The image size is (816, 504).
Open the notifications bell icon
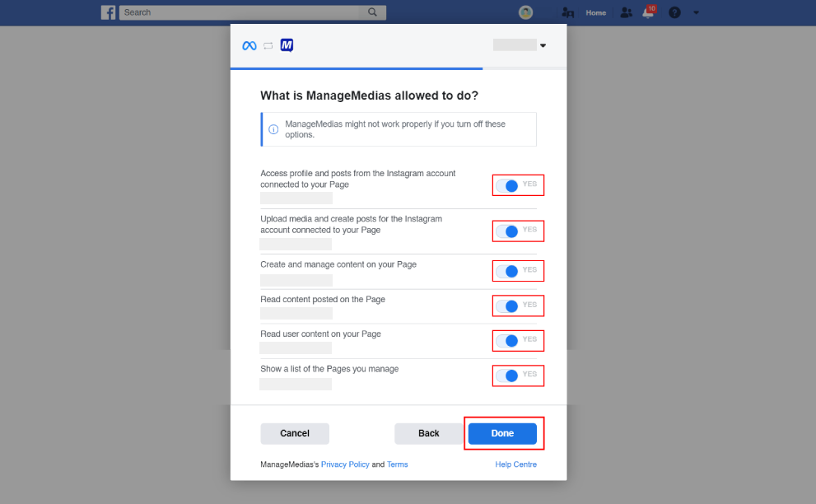click(x=648, y=12)
